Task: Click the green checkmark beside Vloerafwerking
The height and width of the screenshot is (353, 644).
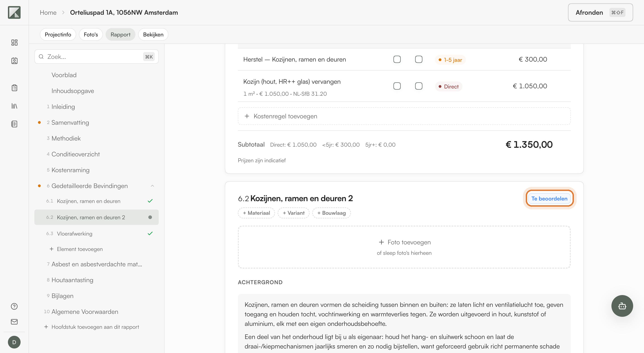Action: click(x=150, y=234)
